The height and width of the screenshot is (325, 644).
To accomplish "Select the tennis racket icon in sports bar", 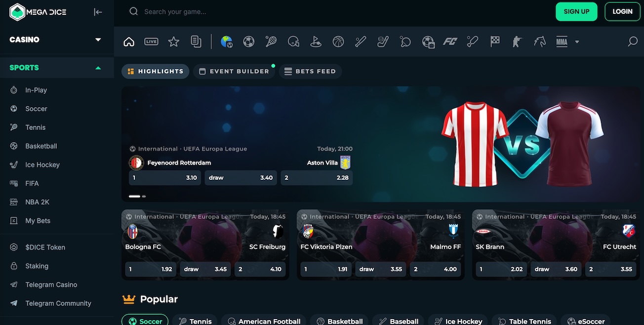I will [271, 41].
